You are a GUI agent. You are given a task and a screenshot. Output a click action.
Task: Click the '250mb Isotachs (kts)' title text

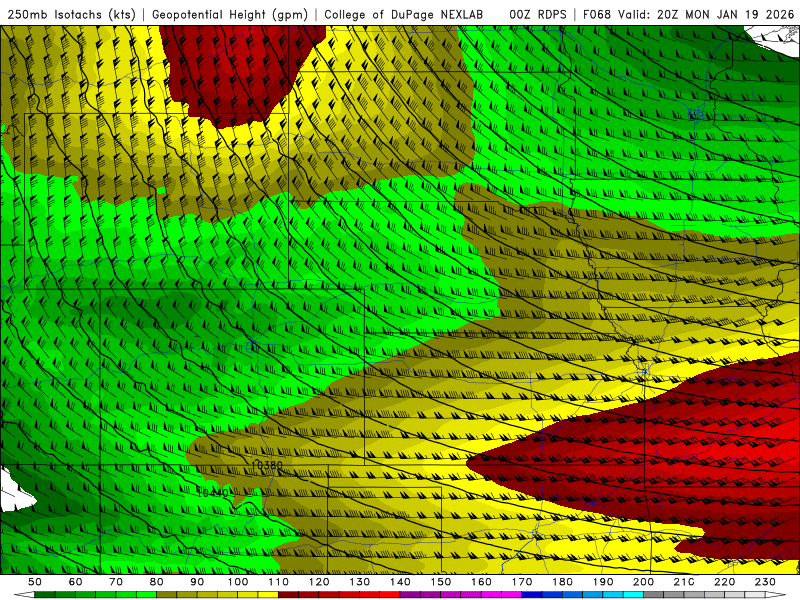(71, 14)
